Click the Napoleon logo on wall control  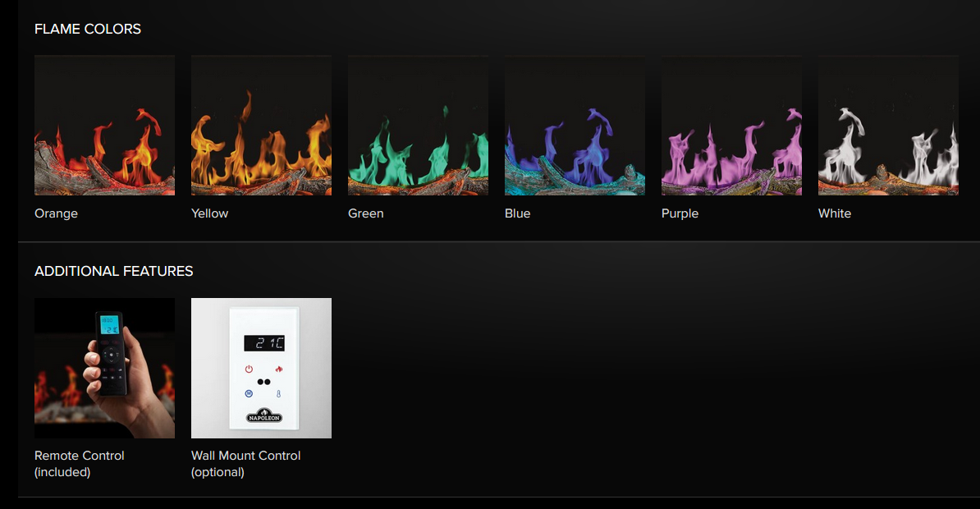[263, 415]
